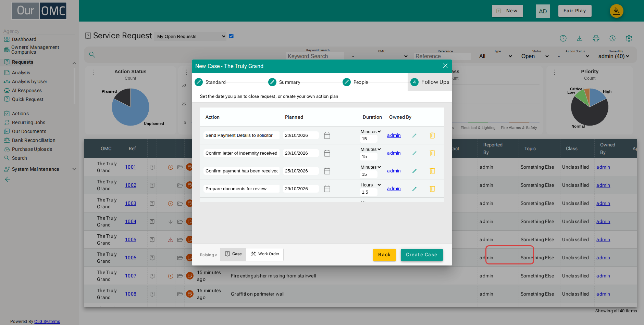Open Action Status chart options menu
Viewport: 644px width, 325px height.
(x=93, y=72)
